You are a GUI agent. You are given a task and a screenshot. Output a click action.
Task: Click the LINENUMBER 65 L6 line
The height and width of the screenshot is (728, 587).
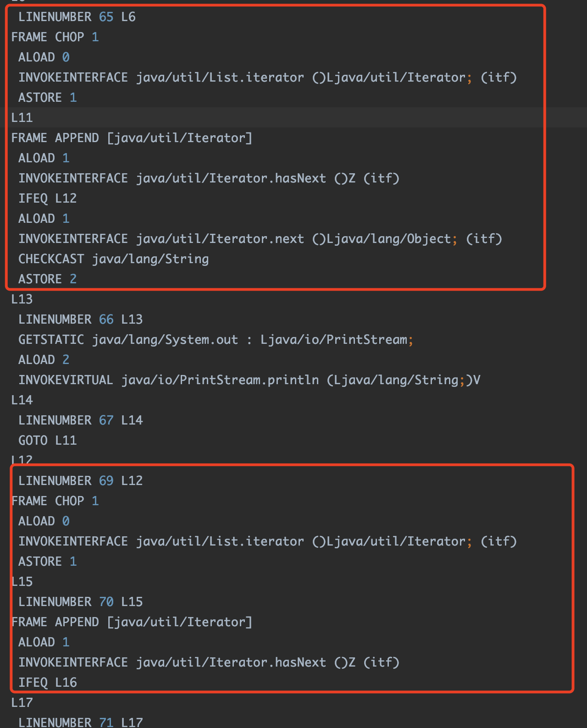(x=77, y=17)
